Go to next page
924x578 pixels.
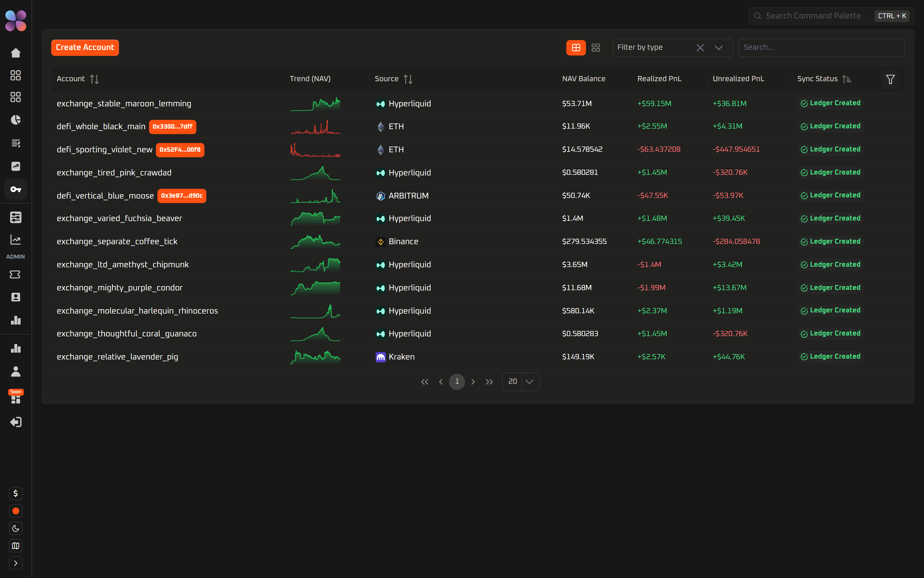(474, 382)
